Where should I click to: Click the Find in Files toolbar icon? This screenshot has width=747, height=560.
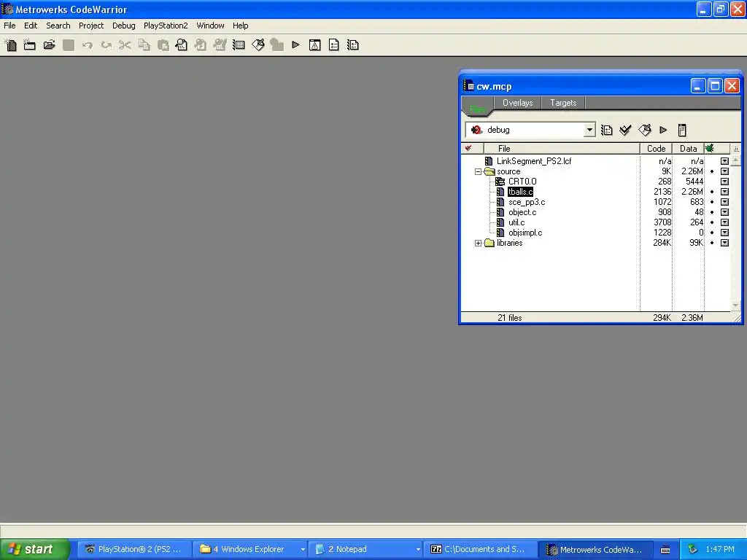pos(182,45)
